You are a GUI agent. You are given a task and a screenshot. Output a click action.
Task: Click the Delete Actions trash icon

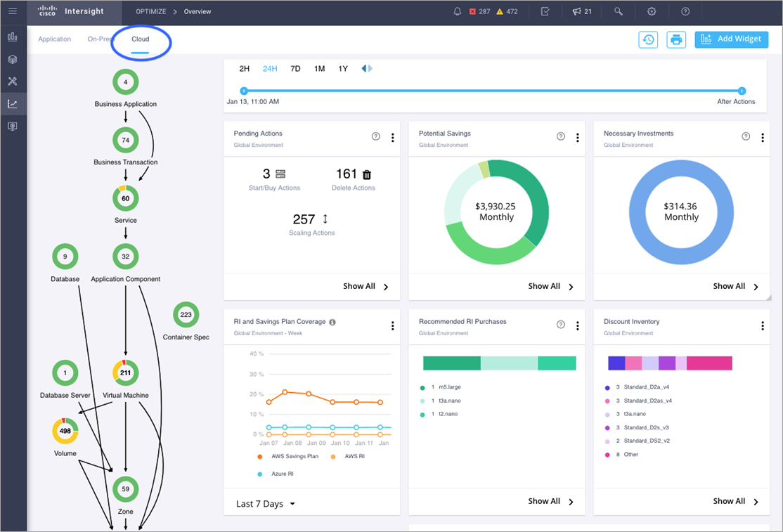(x=366, y=174)
